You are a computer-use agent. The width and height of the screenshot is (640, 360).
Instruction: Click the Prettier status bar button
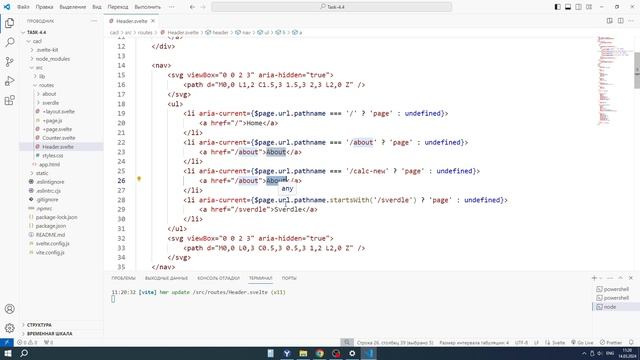[611, 342]
